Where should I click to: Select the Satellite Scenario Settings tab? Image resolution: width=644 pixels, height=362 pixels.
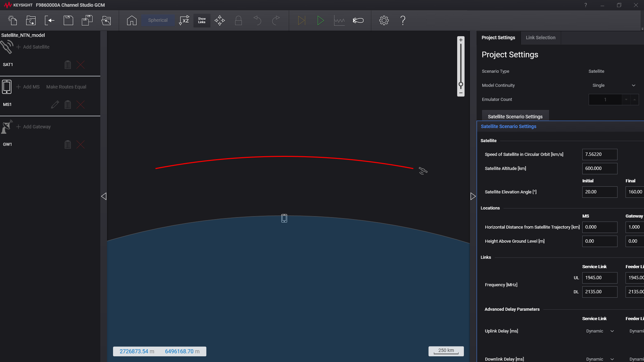[x=515, y=117]
